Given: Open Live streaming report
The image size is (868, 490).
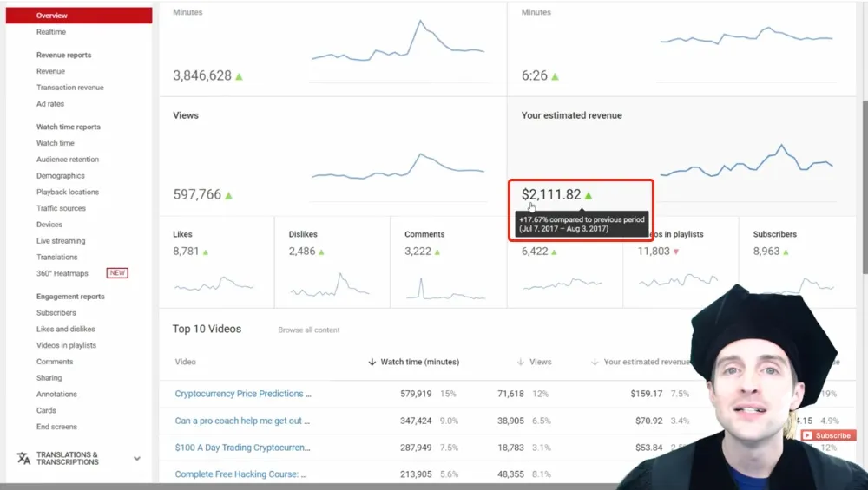Looking at the screenshot, I should (61, 241).
